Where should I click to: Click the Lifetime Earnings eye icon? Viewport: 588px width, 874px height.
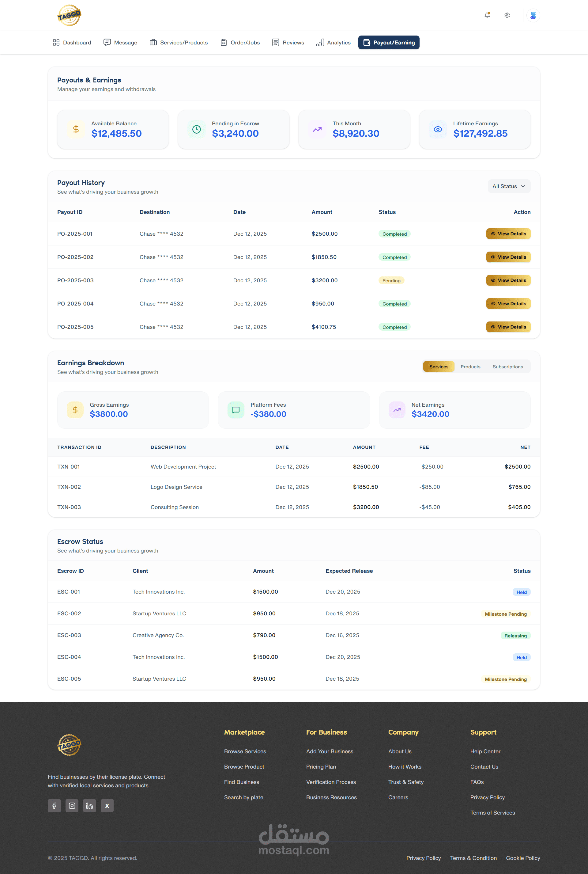[438, 129]
